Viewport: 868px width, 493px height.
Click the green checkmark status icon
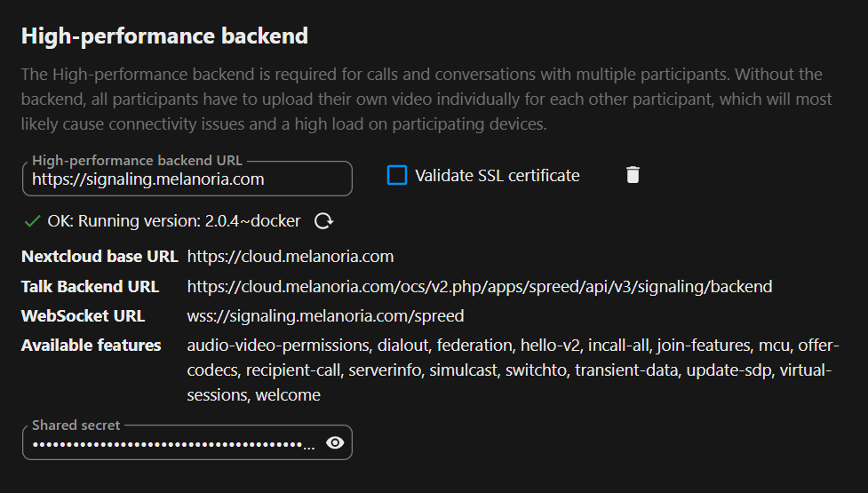pyautogui.click(x=33, y=221)
